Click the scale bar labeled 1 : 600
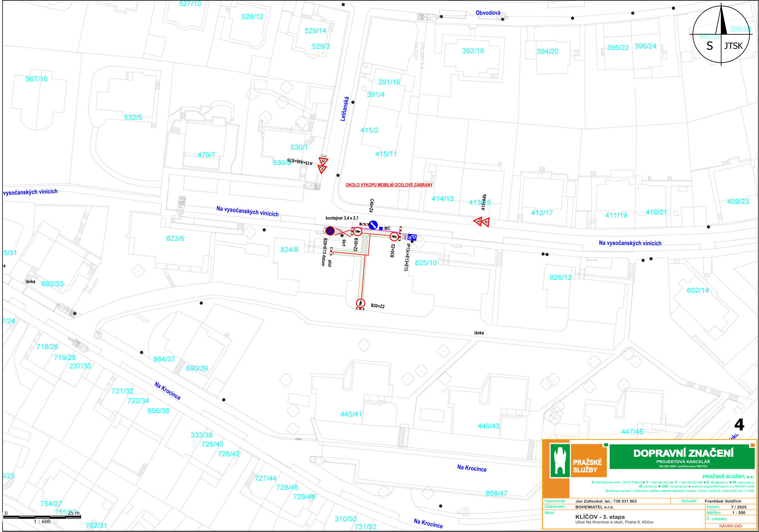 (42, 516)
